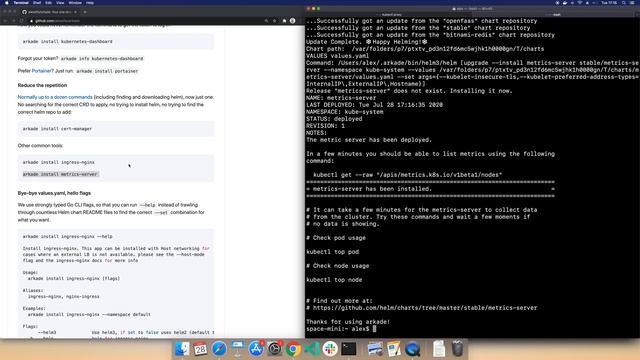The width and height of the screenshot is (640, 360).
Task: Click 'kubectl top node' in the terminal
Action: click(x=334, y=280)
